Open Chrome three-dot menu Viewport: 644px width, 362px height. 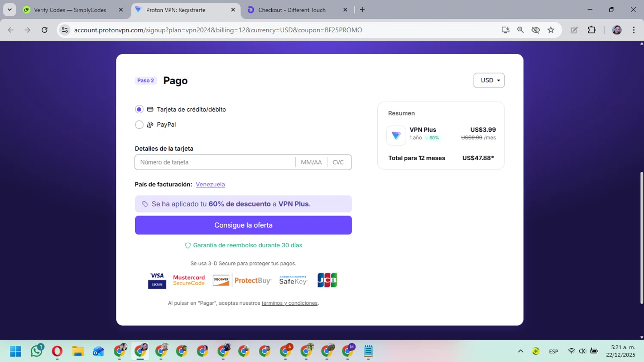click(x=634, y=30)
